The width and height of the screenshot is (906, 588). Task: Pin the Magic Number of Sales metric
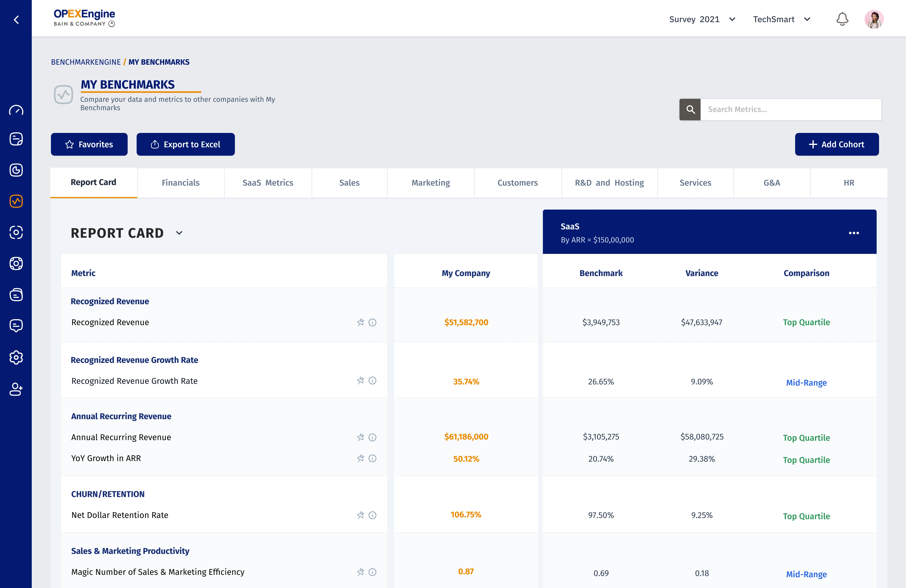361,572
